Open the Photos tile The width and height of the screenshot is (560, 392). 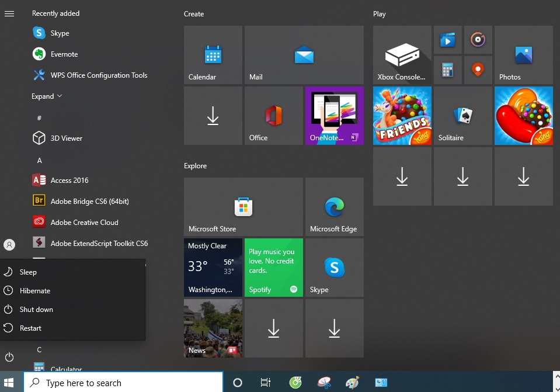coord(524,55)
